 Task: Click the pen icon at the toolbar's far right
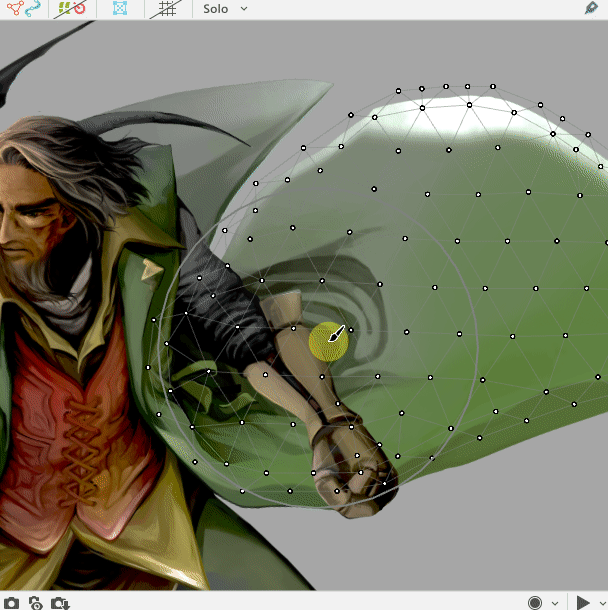591,8
